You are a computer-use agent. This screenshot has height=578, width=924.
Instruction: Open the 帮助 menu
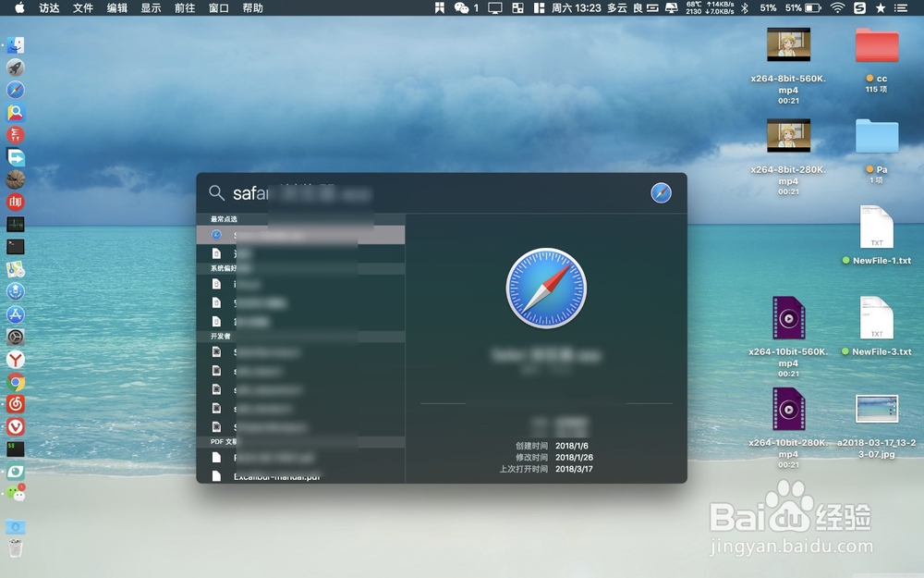pyautogui.click(x=253, y=7)
